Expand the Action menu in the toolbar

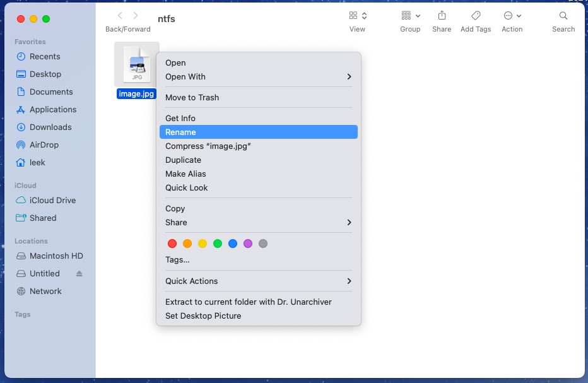pos(512,16)
